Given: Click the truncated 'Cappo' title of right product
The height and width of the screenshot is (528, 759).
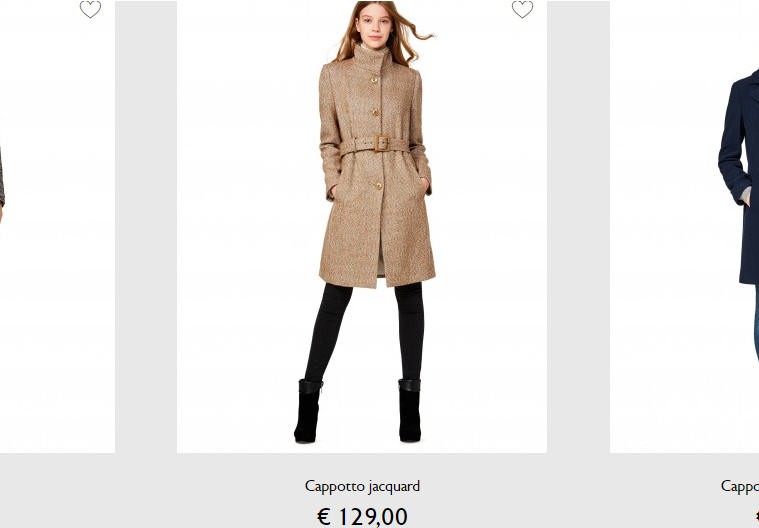Looking at the screenshot, I should (x=740, y=486).
